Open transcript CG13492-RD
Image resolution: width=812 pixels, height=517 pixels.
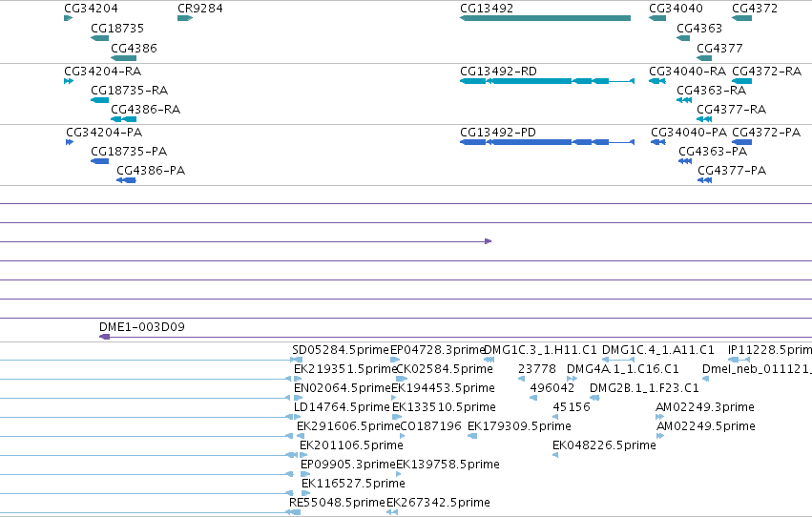tap(548, 81)
